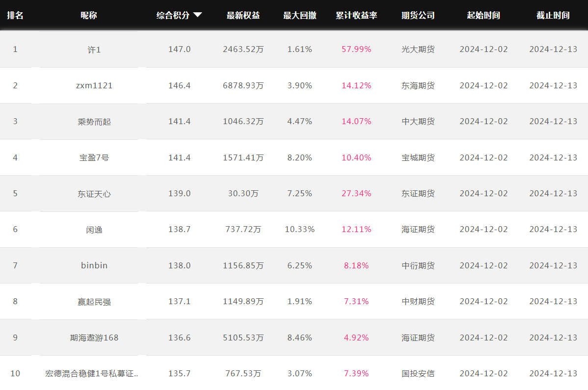Select the score 146.4
The width and height of the screenshot is (588, 390).
click(179, 85)
